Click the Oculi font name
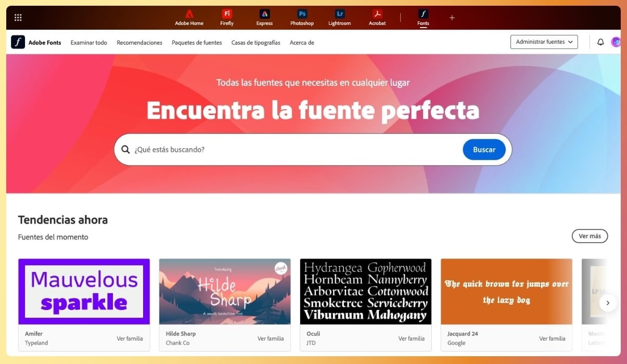Image resolution: width=627 pixels, height=364 pixels. 313,334
